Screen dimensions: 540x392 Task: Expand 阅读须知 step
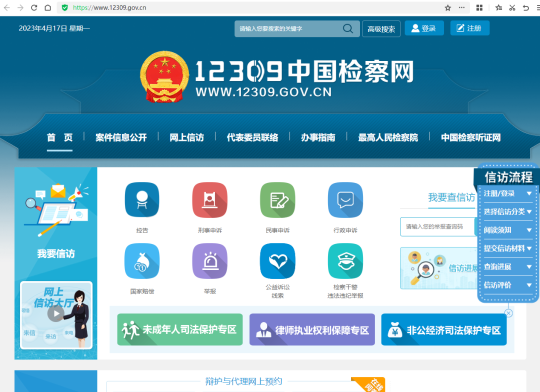coord(508,230)
